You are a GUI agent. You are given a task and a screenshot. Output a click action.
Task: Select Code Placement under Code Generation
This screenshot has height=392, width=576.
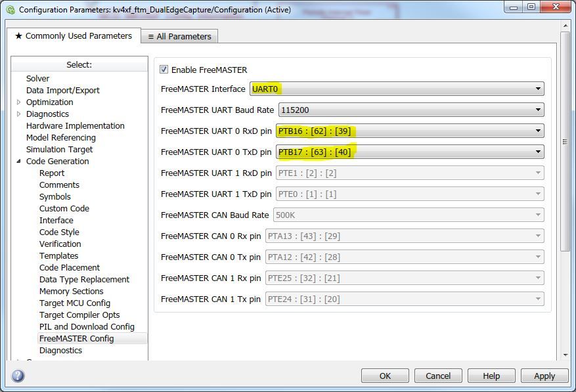70,267
